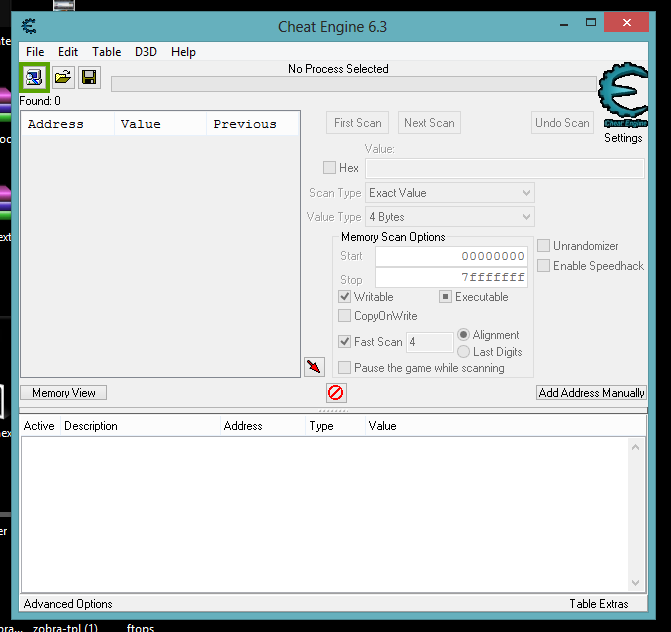Click the scan progress bar

tap(354, 84)
